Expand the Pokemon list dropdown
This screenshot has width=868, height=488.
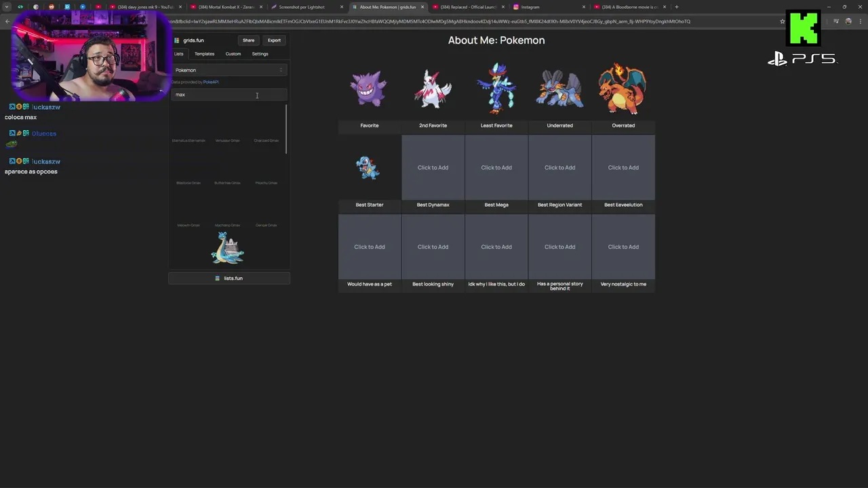tap(229, 70)
